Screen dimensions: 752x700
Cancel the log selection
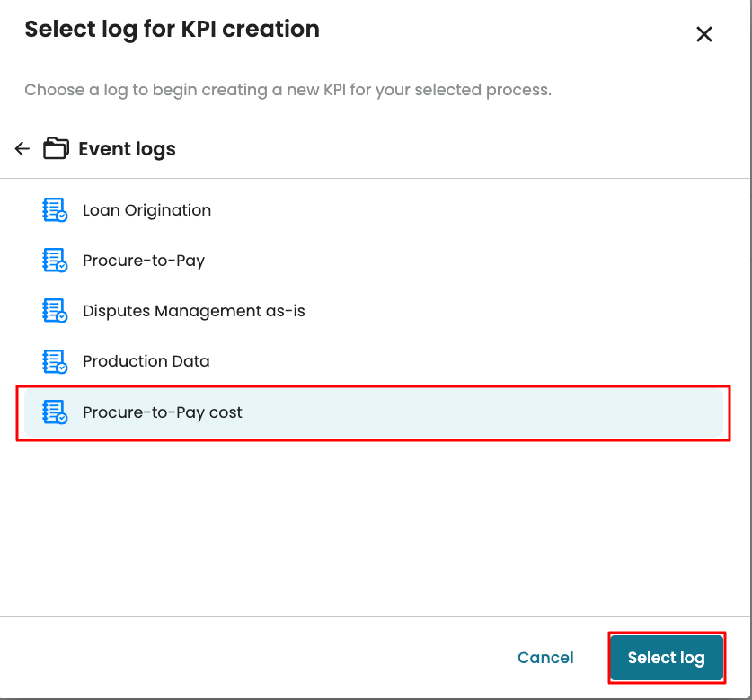(x=545, y=658)
